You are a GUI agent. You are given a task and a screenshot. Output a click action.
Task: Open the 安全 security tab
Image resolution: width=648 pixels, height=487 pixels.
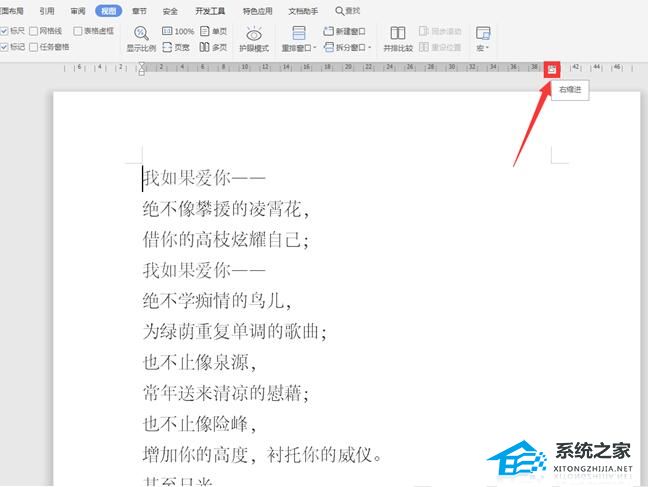170,11
